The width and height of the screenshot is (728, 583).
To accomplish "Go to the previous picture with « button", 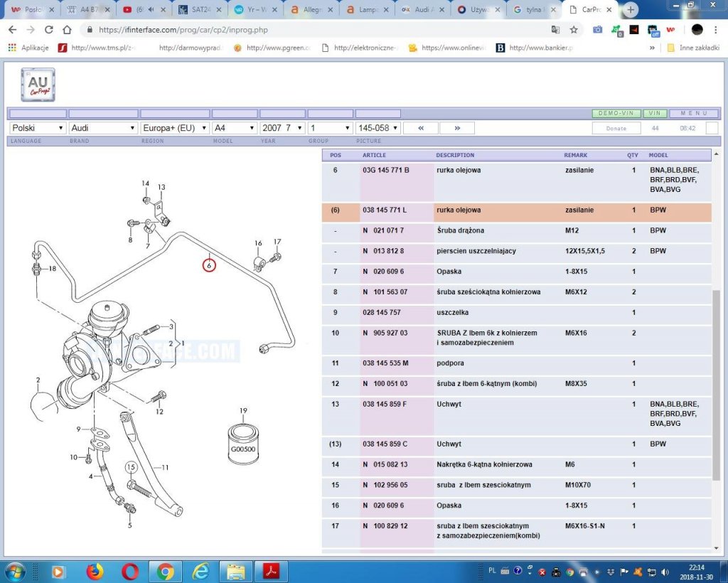I will [421, 128].
